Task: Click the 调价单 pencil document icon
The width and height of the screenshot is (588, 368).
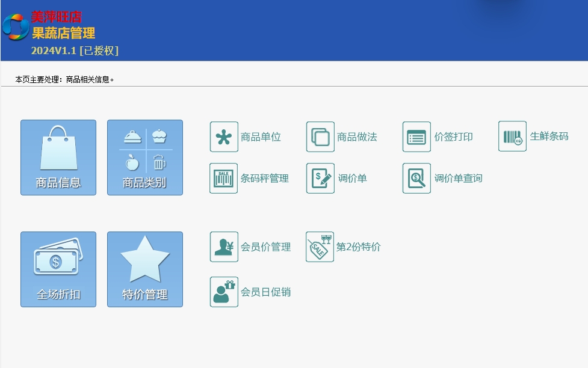Action: [320, 178]
